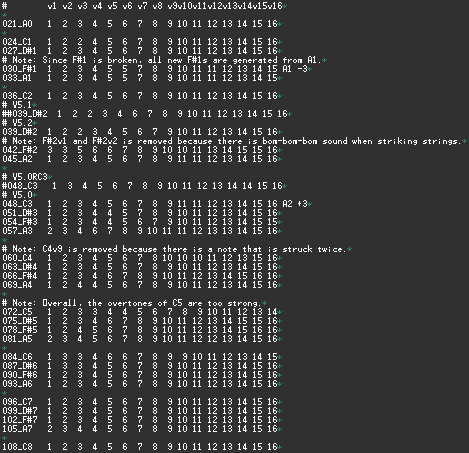Click the comment '# V5.0RC3'
This screenshot has height=453, width=469.
[x=25, y=177]
